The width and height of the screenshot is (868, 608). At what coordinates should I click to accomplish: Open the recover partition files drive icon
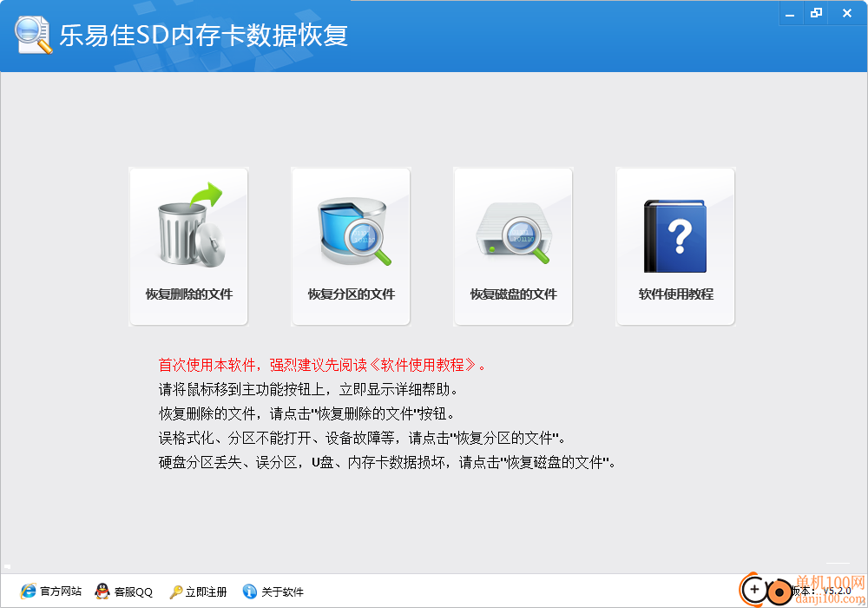coord(354,232)
